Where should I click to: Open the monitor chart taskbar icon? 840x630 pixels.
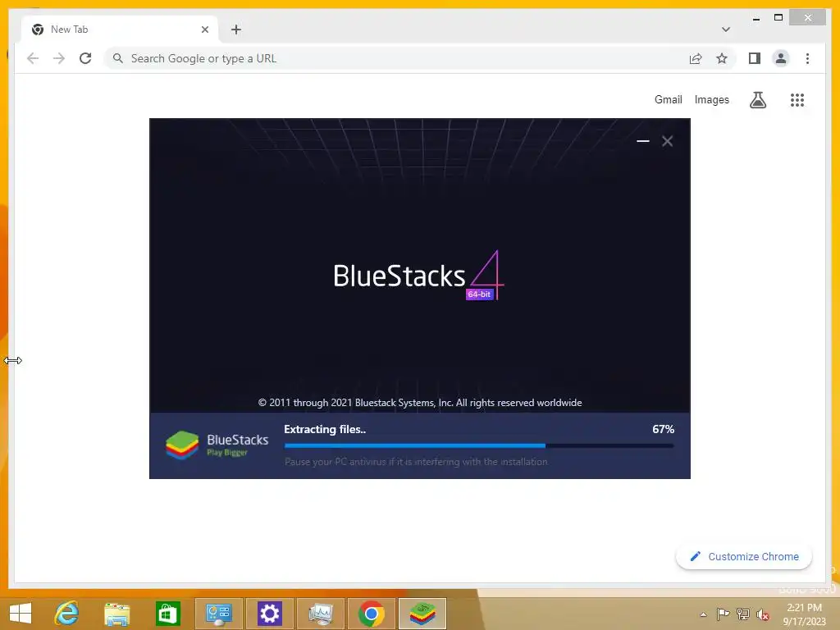tap(321, 614)
